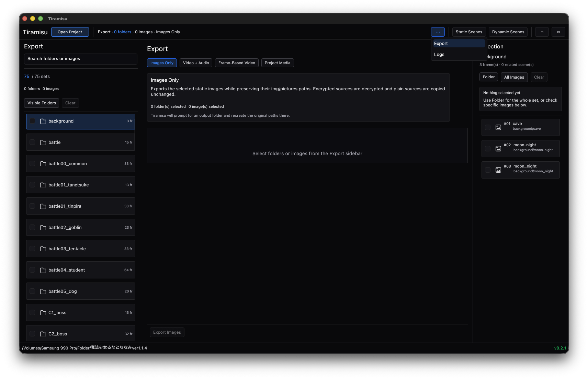Check the checkbox for battle02_goblin
Screen dimensions: 588x379
coord(32,227)
